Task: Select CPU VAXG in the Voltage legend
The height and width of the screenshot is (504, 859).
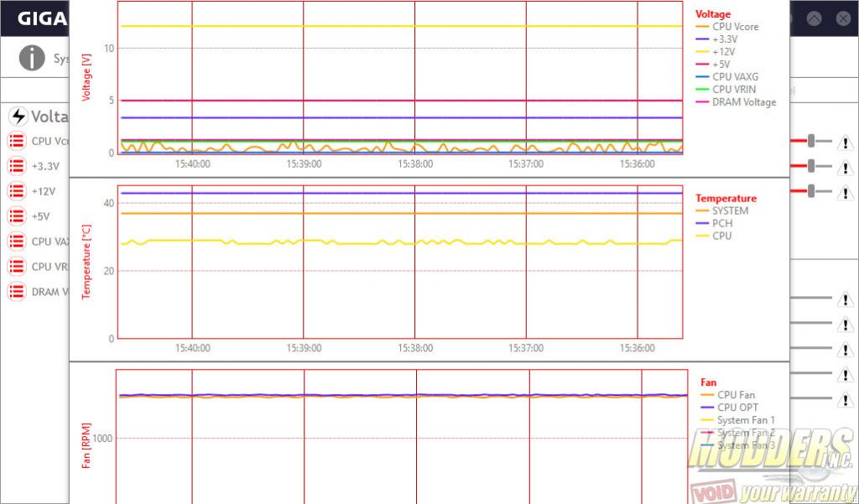Action: tap(727, 76)
